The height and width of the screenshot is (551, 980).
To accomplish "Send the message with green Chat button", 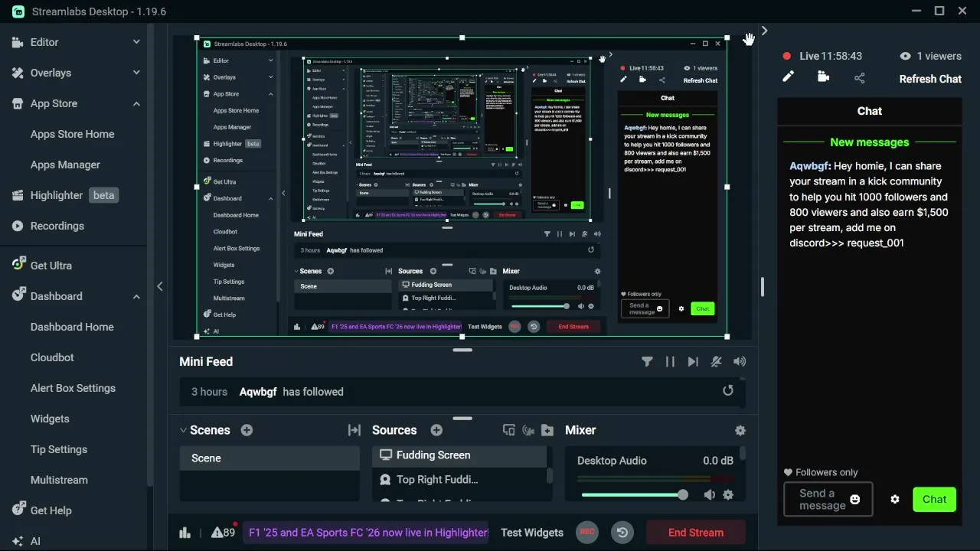I will tap(934, 500).
